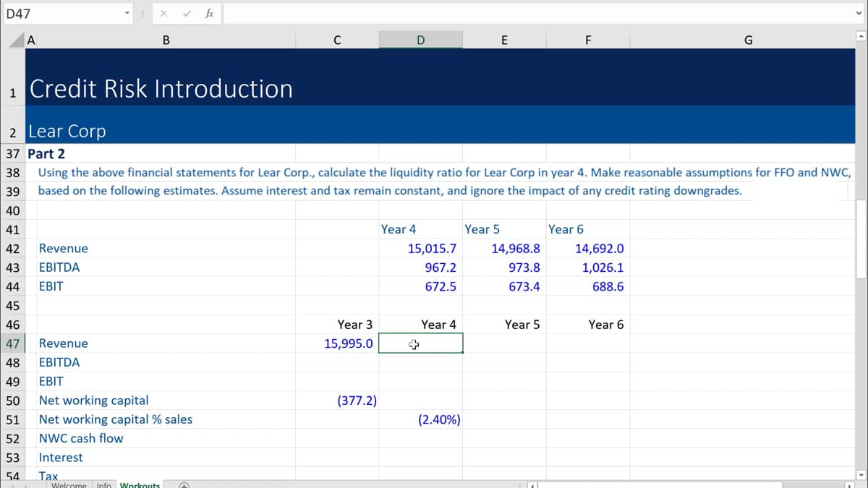Click Year 4 EBITDA value 967.2

[x=441, y=267]
